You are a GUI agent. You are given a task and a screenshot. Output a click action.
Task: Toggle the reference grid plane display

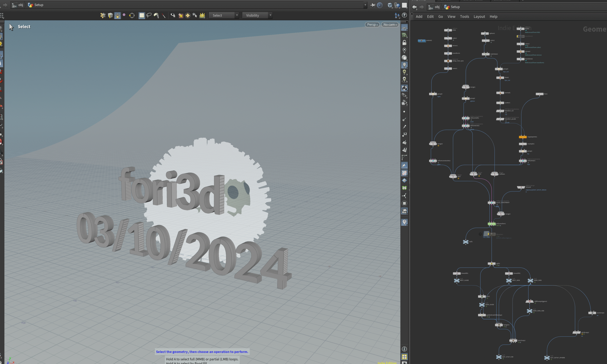point(404,28)
